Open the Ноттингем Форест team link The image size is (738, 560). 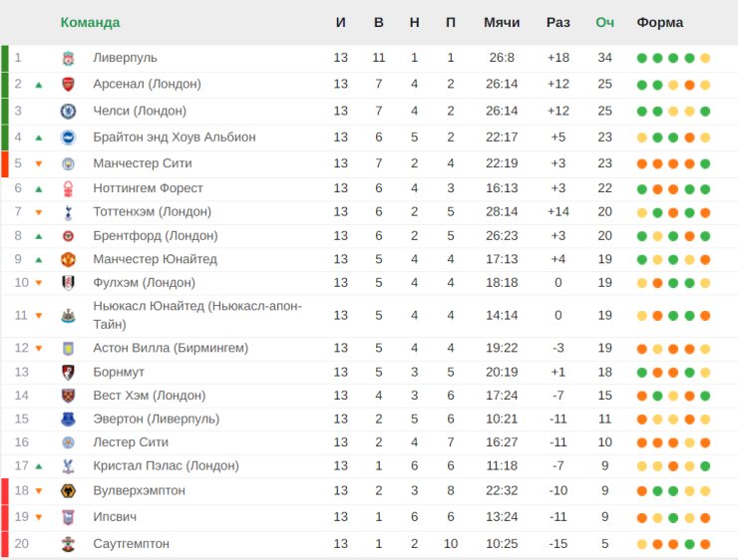pyautogui.click(x=148, y=188)
